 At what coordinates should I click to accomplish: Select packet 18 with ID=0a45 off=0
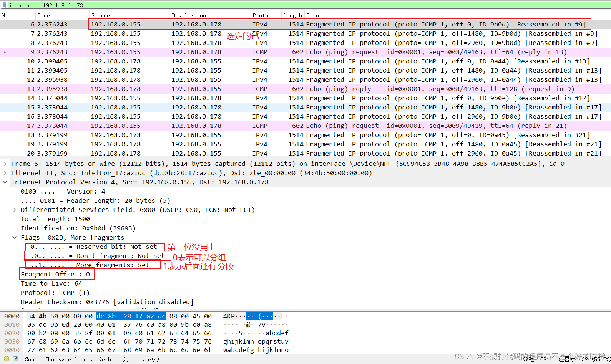pos(305,135)
